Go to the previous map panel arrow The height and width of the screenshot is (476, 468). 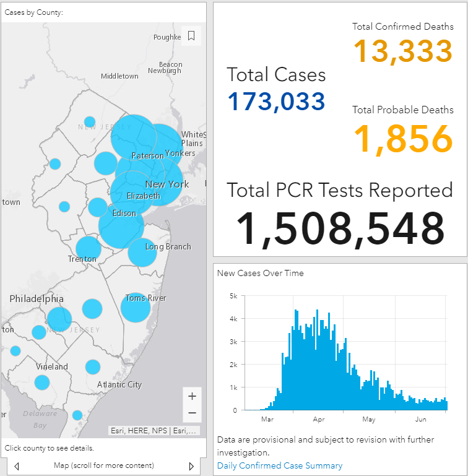(17, 466)
